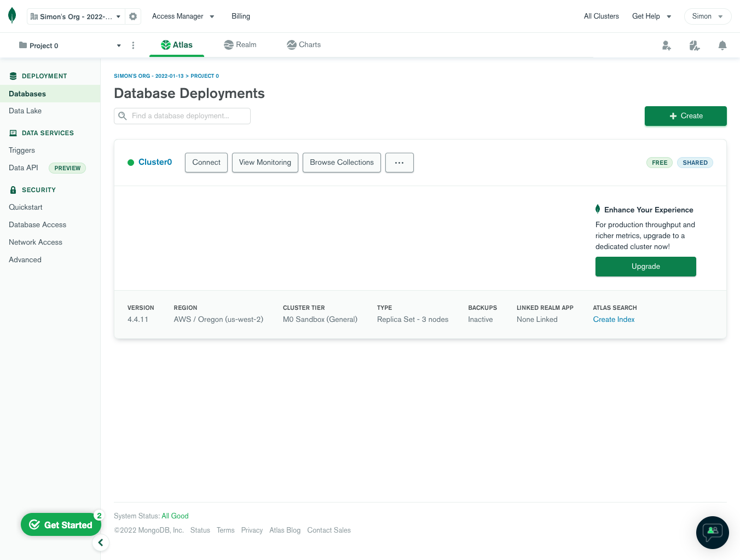Open the footer Terms link
The image size is (740, 560).
coord(226,530)
